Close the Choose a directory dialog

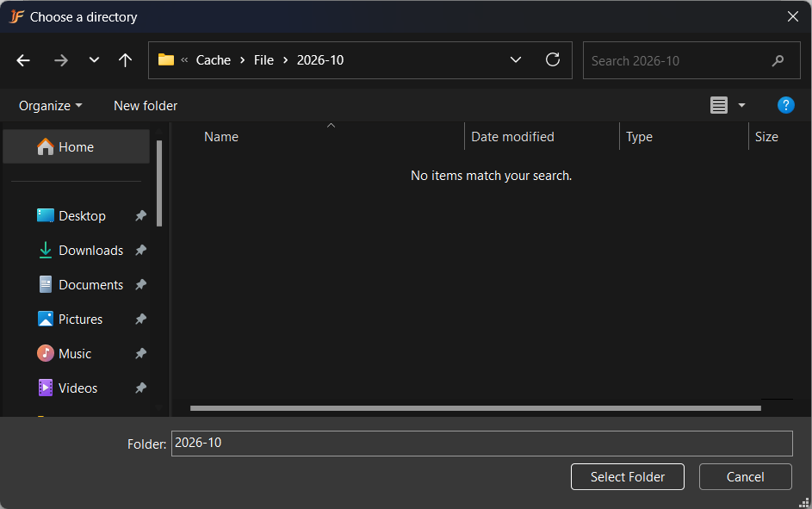[792, 16]
